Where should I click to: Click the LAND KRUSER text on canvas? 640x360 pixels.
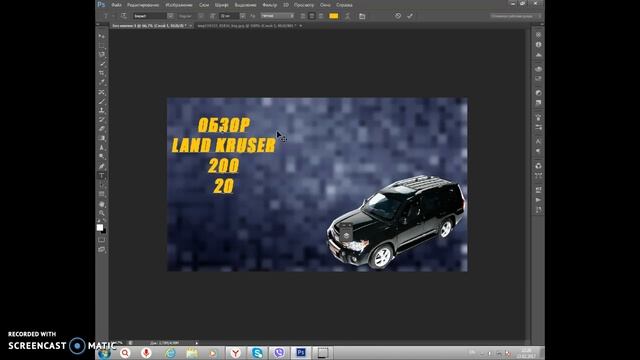[x=224, y=145]
